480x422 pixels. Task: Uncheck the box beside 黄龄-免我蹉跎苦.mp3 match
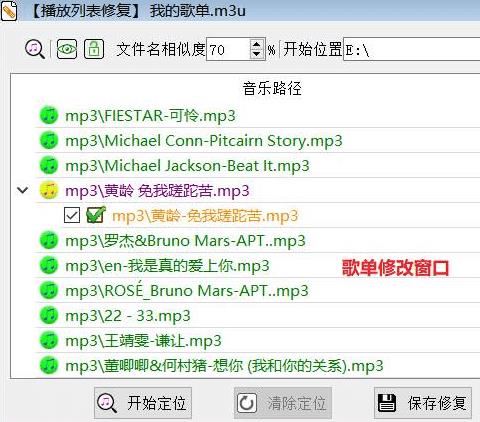72,215
